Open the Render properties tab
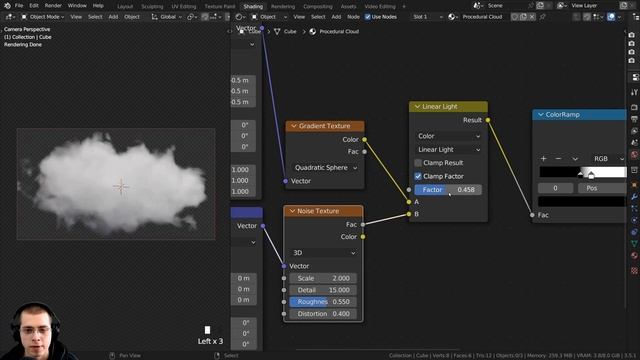 (x=634, y=107)
